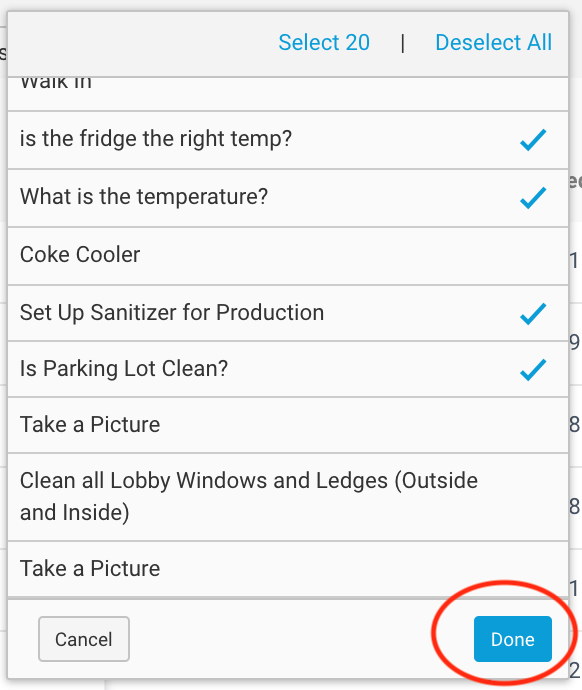This screenshot has width=582, height=690.
Task: Click the Cancel button
Action: [x=84, y=639]
